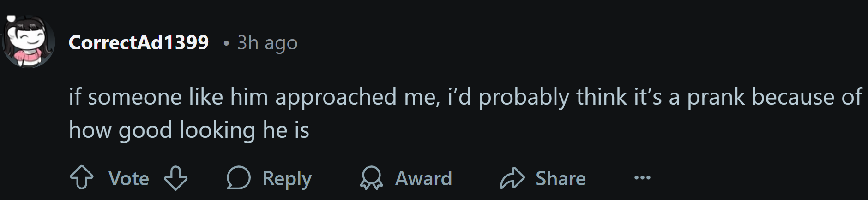Visit the CorrectAd1399 user profile link

click(139, 42)
